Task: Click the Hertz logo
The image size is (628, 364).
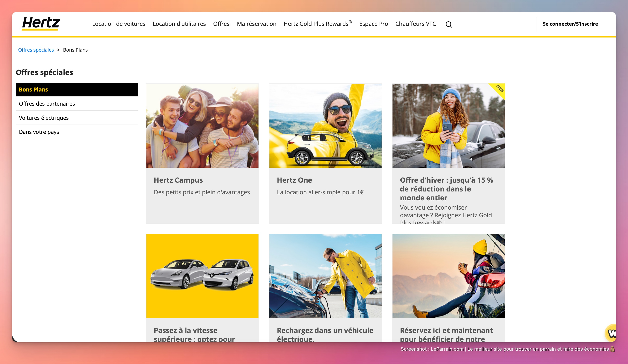Action: coord(41,24)
